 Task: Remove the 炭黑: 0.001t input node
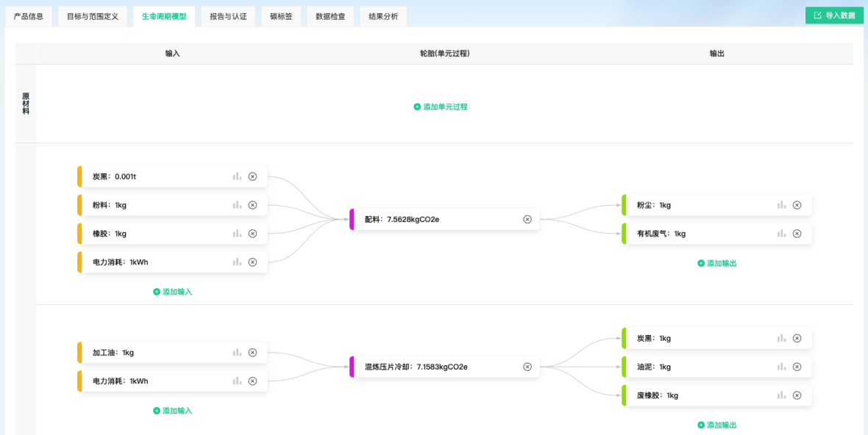coord(252,176)
